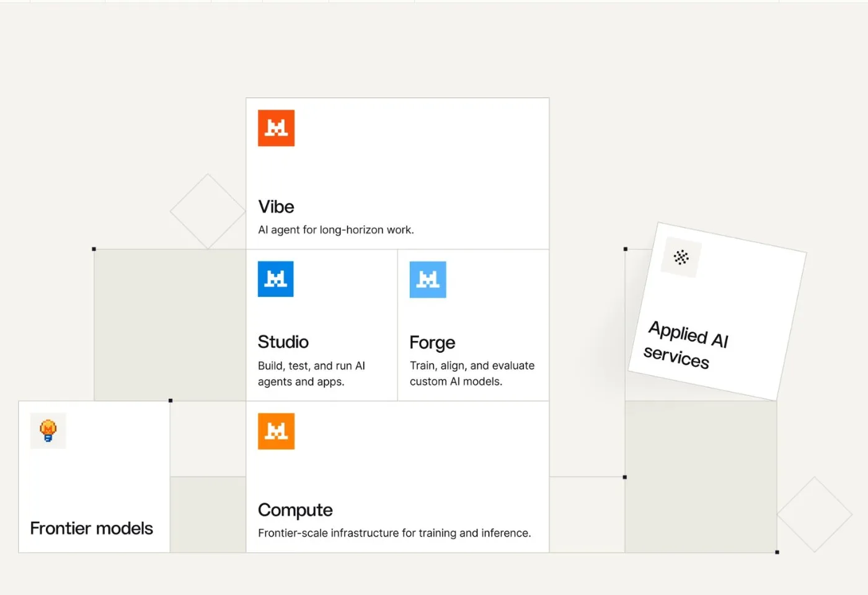The height and width of the screenshot is (595, 868).
Task: Click 'AI agent for long-horizon work' description
Action: 336,230
